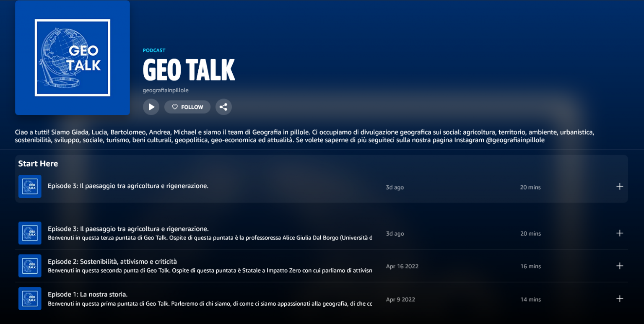Open Episode 1: La nostra storia

pos(88,294)
